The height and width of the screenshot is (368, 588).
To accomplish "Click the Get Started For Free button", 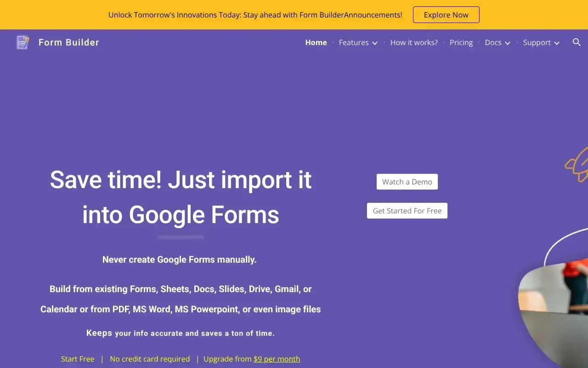I will (407, 210).
